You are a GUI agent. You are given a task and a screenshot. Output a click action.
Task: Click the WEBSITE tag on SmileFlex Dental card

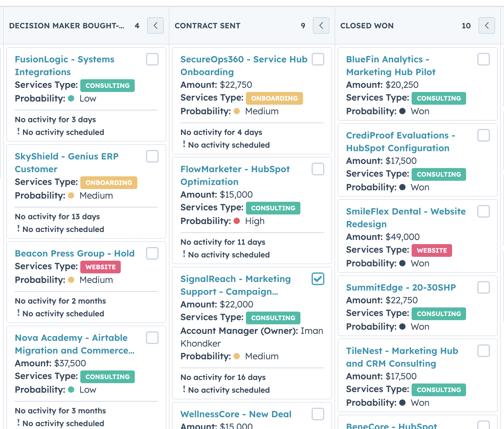tap(432, 250)
